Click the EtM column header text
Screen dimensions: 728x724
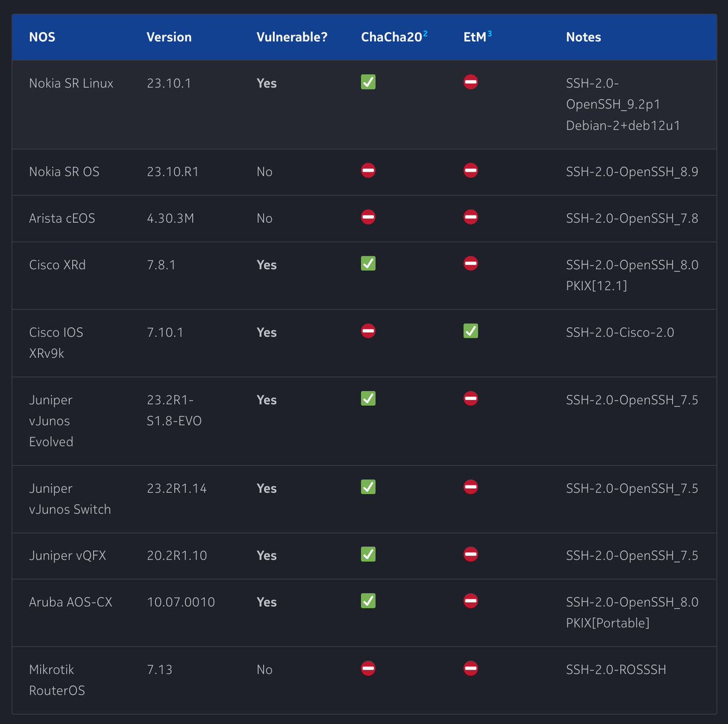click(x=474, y=37)
